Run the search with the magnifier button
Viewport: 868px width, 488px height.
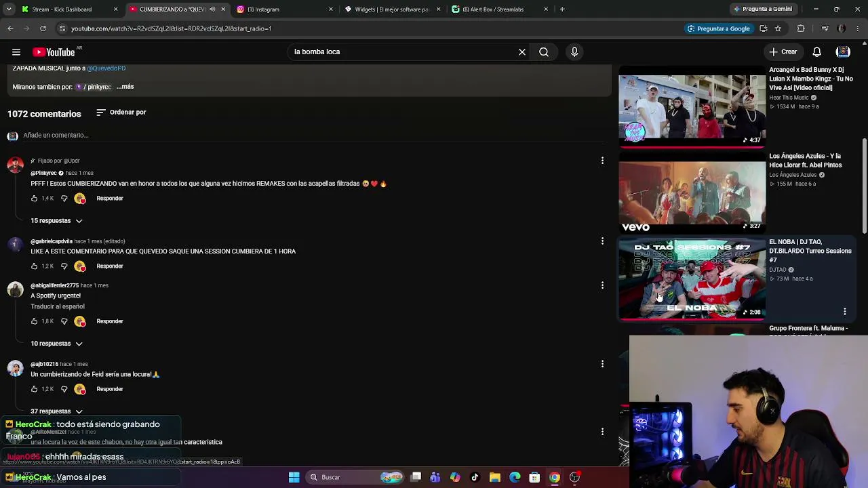tap(544, 52)
